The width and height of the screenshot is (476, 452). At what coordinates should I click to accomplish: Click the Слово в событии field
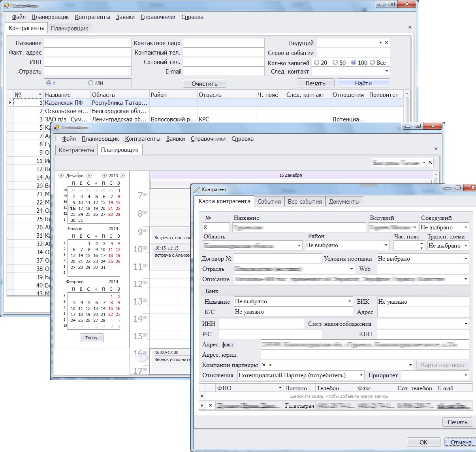pyautogui.click(x=353, y=53)
